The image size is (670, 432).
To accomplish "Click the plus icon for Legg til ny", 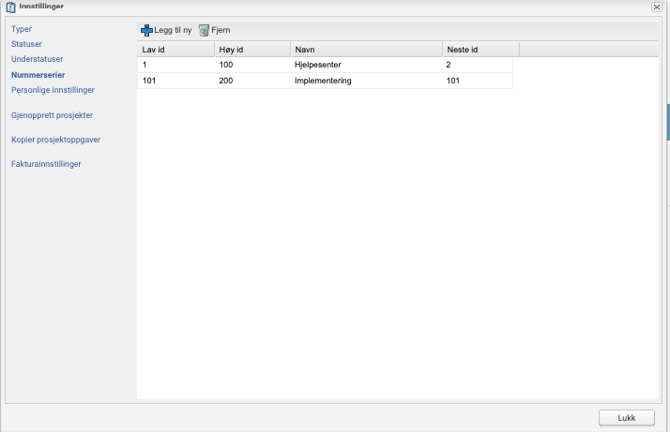I will pos(147,31).
